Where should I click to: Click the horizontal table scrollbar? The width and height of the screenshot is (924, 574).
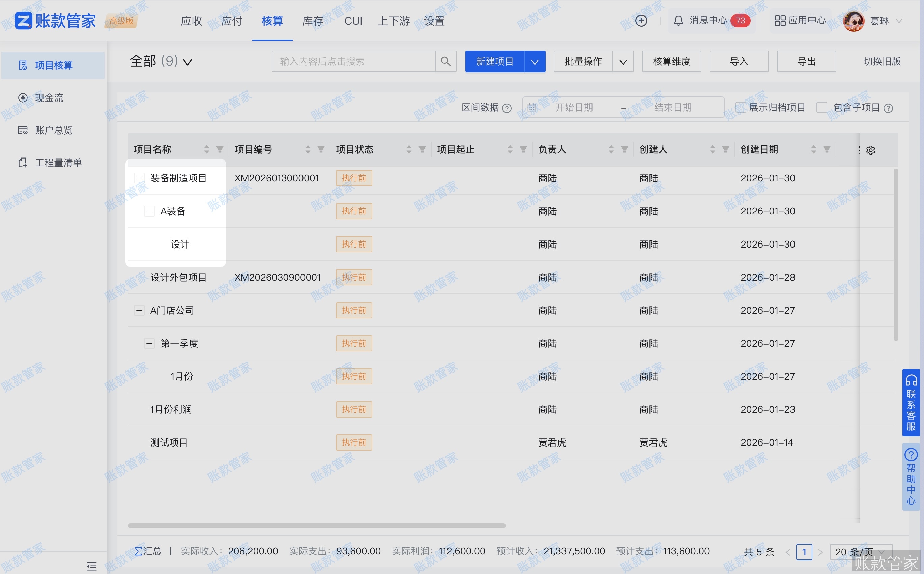pyautogui.click(x=316, y=525)
